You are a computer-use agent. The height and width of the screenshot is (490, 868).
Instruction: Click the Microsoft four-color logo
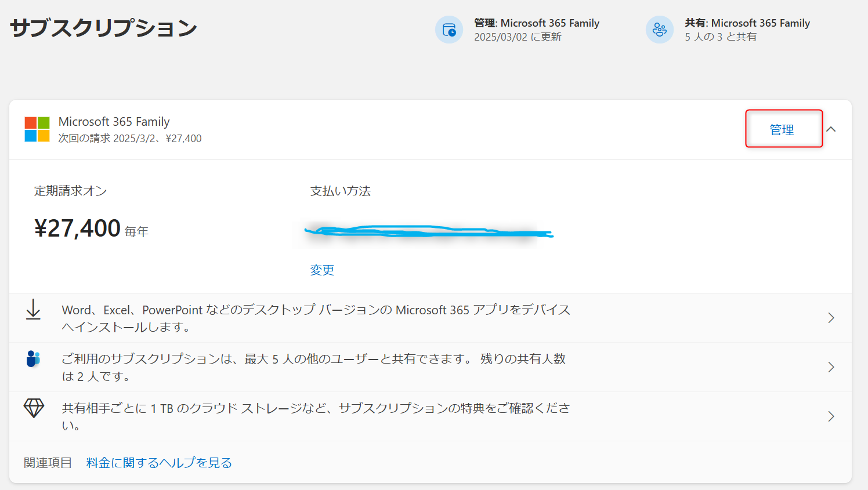[37, 129]
